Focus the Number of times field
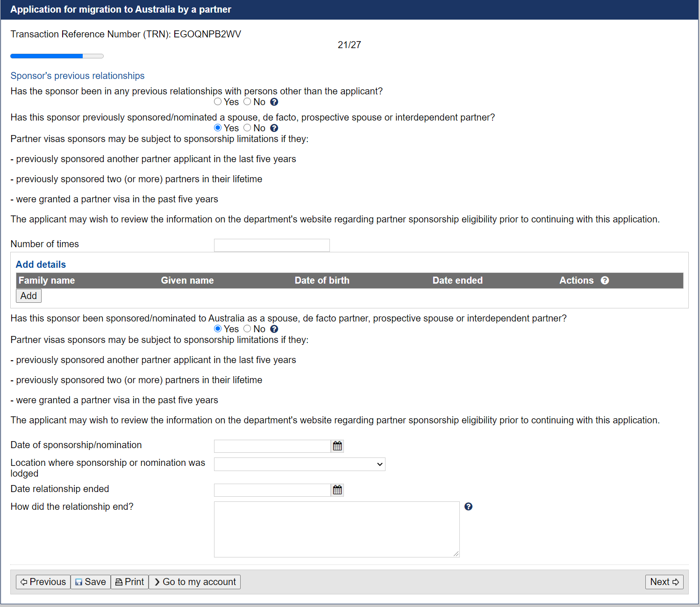This screenshot has height=607, width=700. 272,245
